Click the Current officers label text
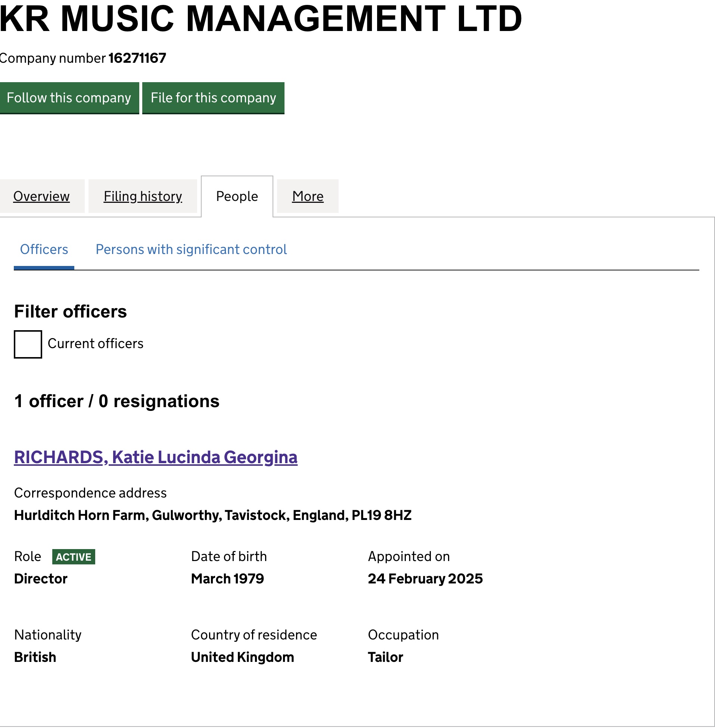Viewport: 715px width, 728px height. (95, 344)
